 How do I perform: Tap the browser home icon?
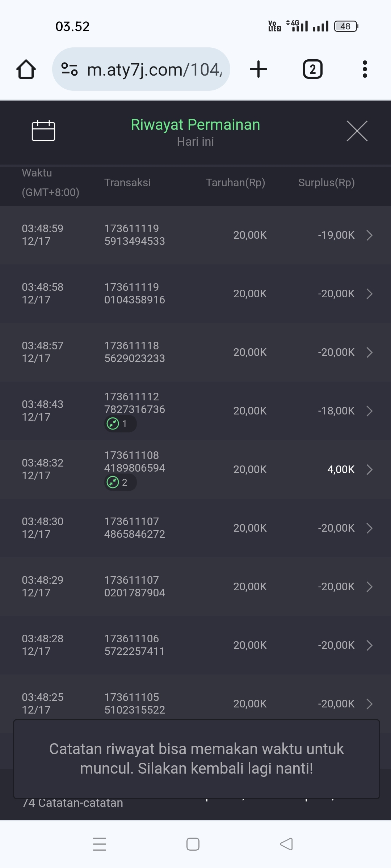click(x=26, y=69)
